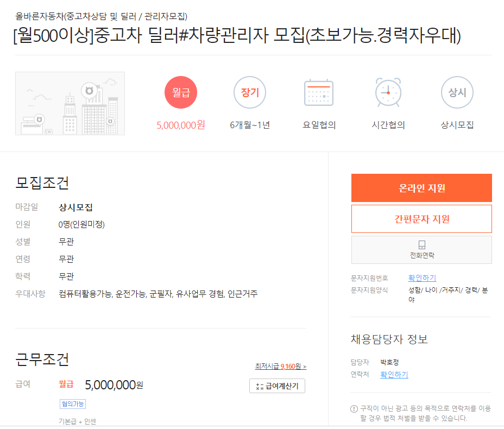Click the 전화연락 button
Screen dimensions: 504x429
(x=421, y=250)
